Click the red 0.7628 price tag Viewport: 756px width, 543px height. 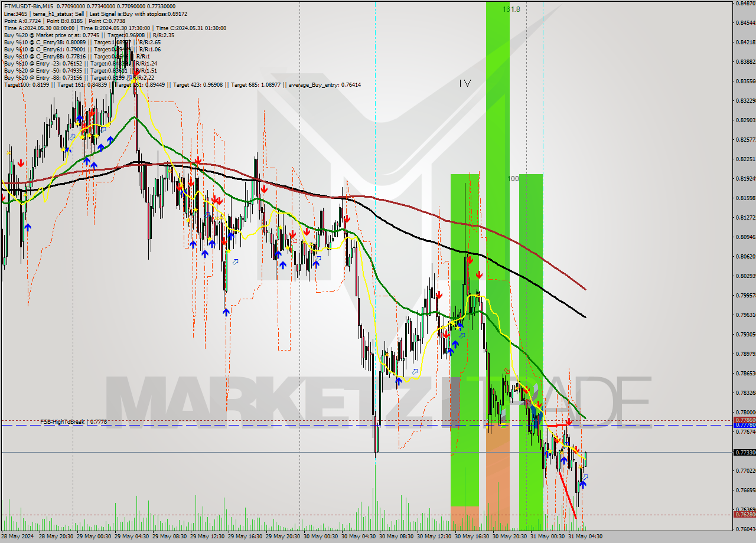[x=744, y=514]
